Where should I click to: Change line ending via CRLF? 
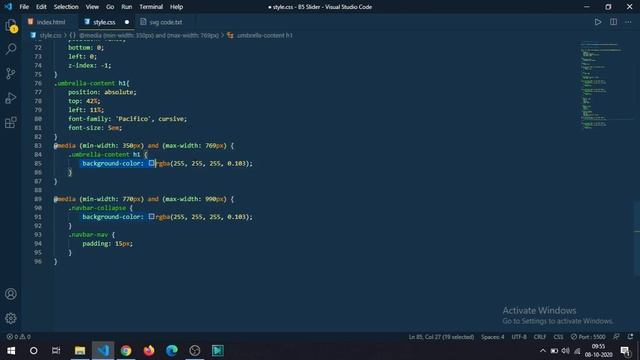(540, 337)
